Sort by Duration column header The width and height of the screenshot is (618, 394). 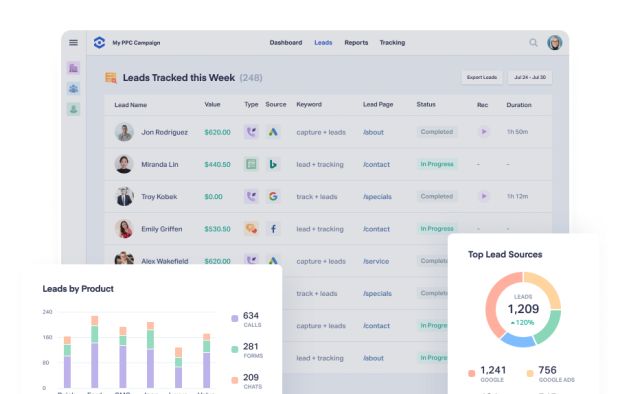tap(519, 105)
